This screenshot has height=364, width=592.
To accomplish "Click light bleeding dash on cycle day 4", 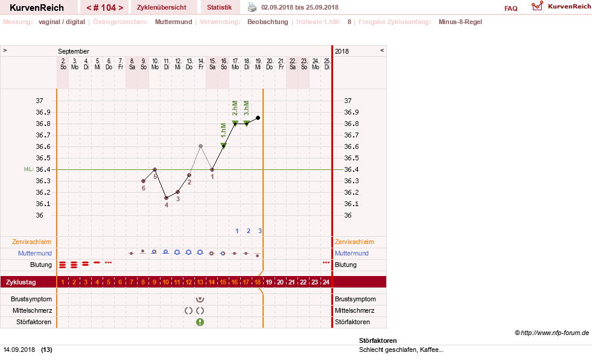I will (97, 262).
